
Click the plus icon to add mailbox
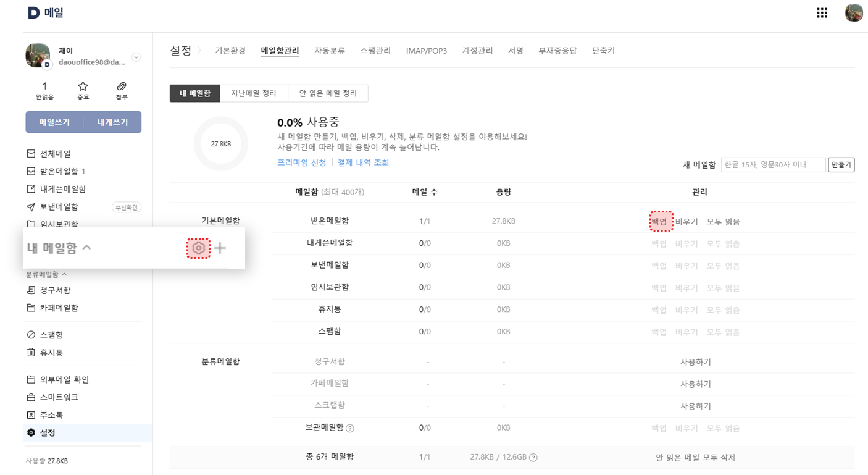coord(220,248)
